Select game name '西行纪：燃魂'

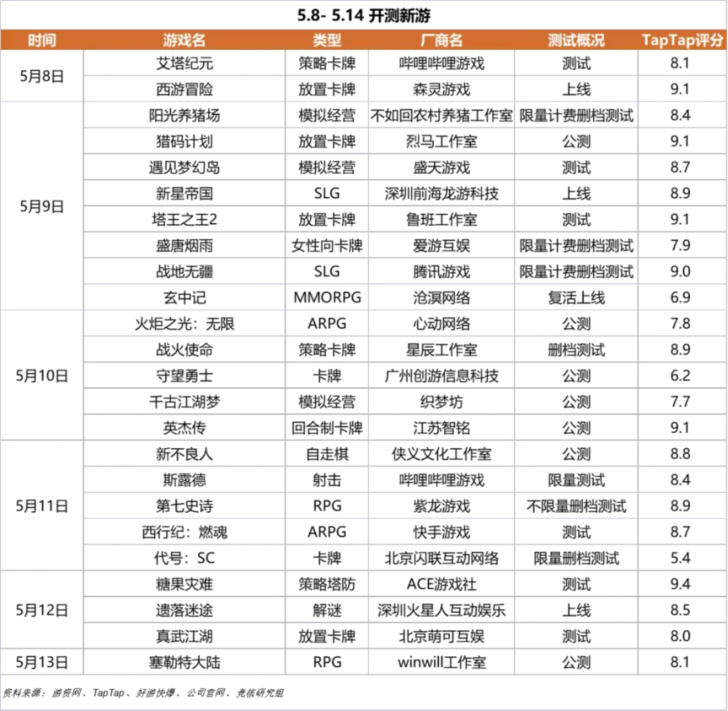tap(184, 532)
